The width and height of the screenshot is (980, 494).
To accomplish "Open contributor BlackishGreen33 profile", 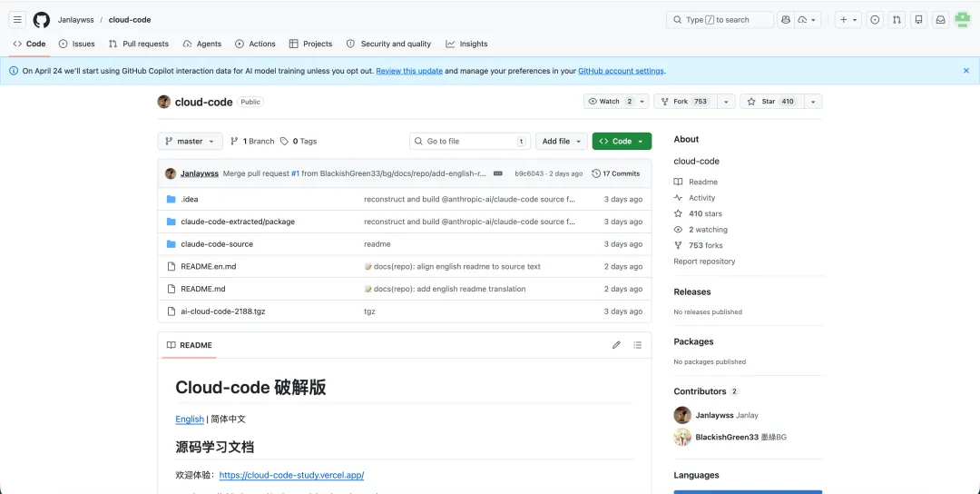I will click(x=727, y=437).
